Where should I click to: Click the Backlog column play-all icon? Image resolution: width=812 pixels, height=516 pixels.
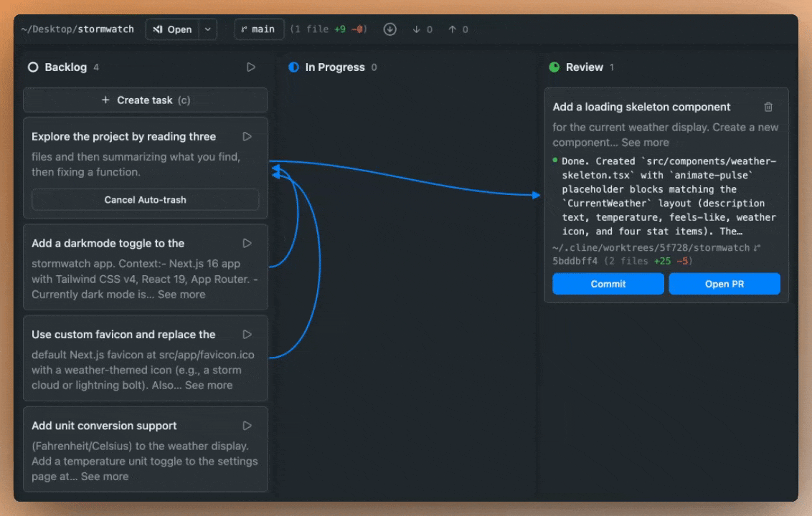click(x=251, y=67)
